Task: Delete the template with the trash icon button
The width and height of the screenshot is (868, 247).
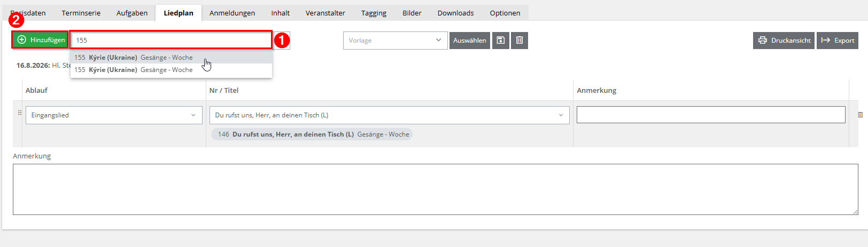Action: [520, 41]
